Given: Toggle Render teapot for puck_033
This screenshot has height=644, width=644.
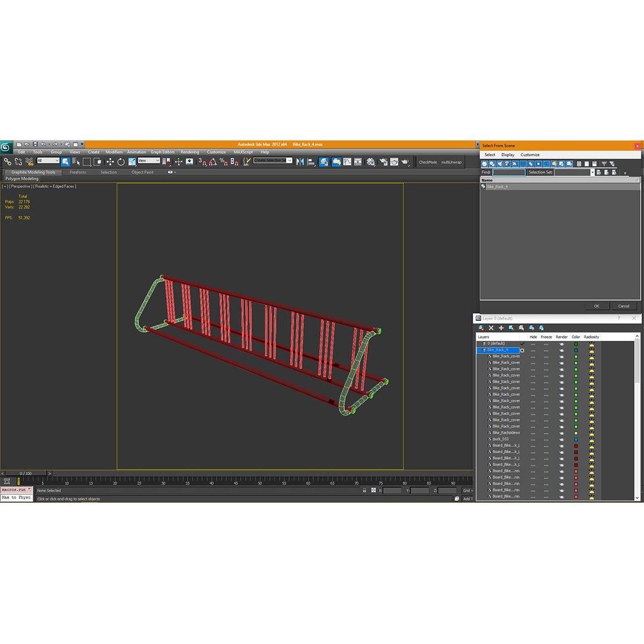Looking at the screenshot, I should 562,439.
